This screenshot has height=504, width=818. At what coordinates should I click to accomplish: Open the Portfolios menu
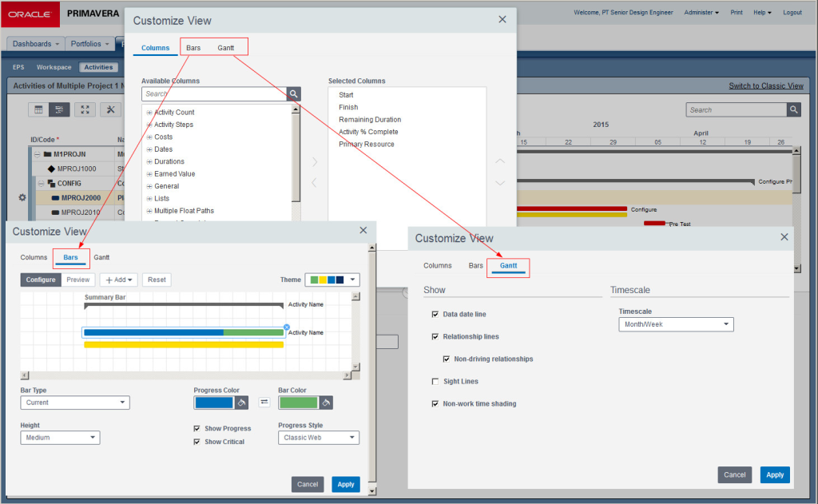(x=89, y=44)
